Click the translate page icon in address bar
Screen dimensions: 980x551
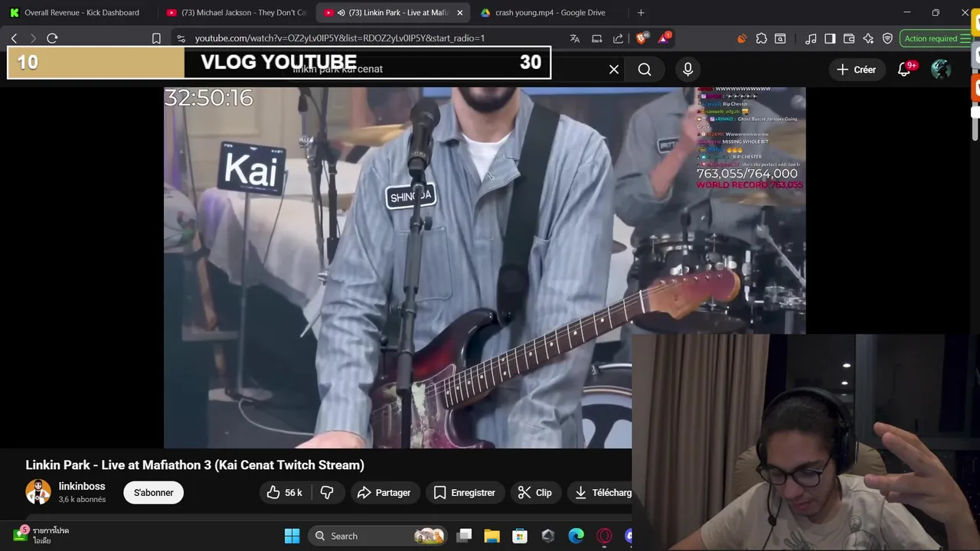pos(575,38)
